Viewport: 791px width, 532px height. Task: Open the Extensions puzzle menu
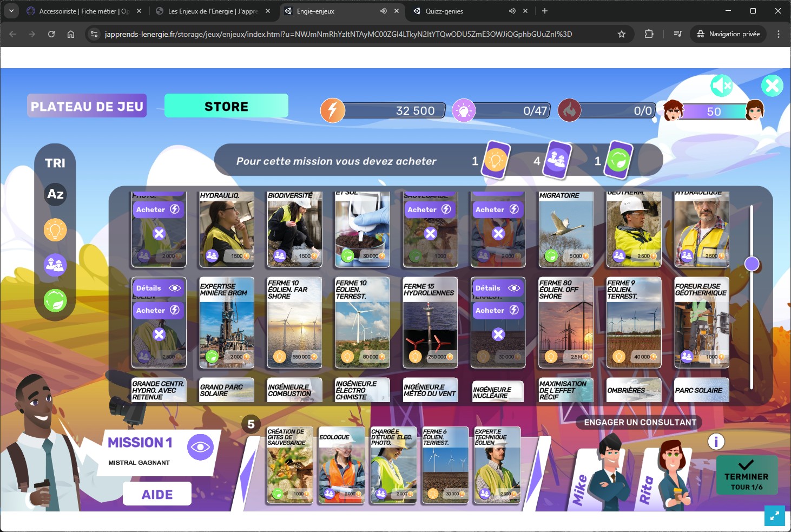click(x=649, y=34)
